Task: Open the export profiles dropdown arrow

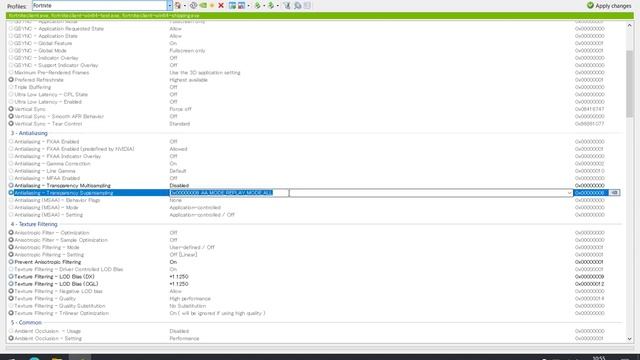Action: 264,5
